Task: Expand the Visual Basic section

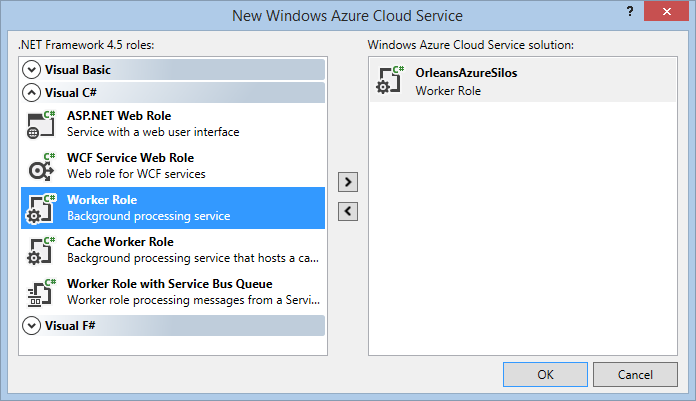Action: [x=32, y=70]
